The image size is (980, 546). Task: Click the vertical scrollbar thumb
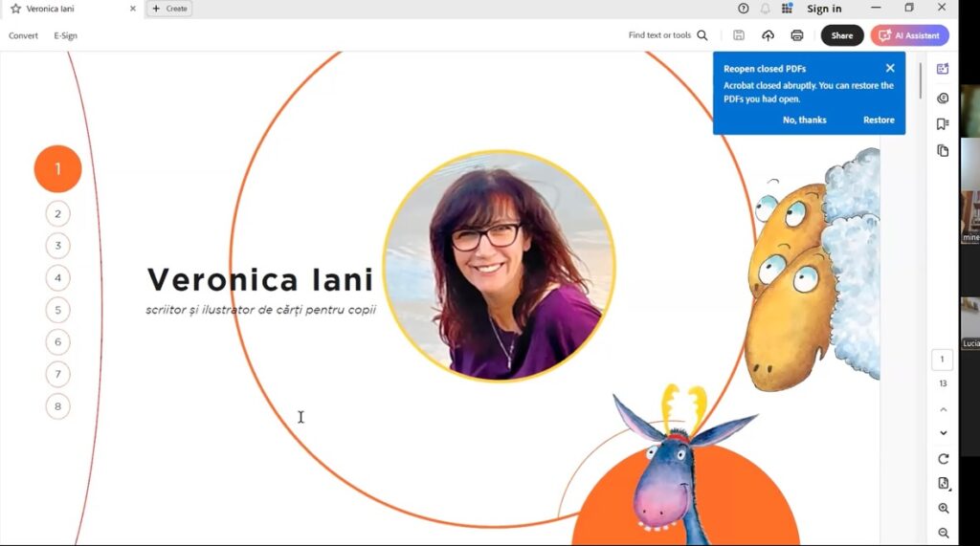(x=921, y=80)
